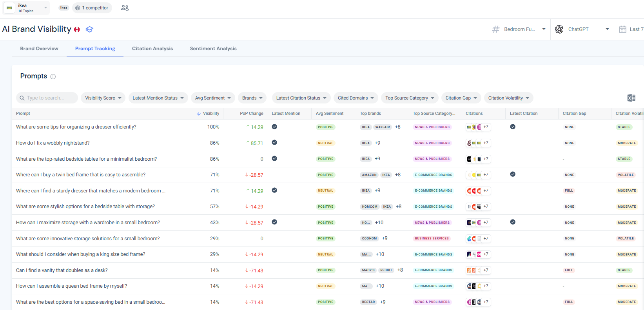Open the Top Source Category filter
This screenshot has height=310, width=644.
(410, 98)
